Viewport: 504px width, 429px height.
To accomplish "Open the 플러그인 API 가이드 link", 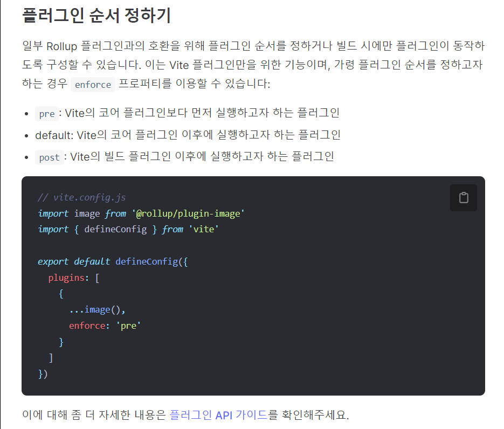I will (218, 415).
